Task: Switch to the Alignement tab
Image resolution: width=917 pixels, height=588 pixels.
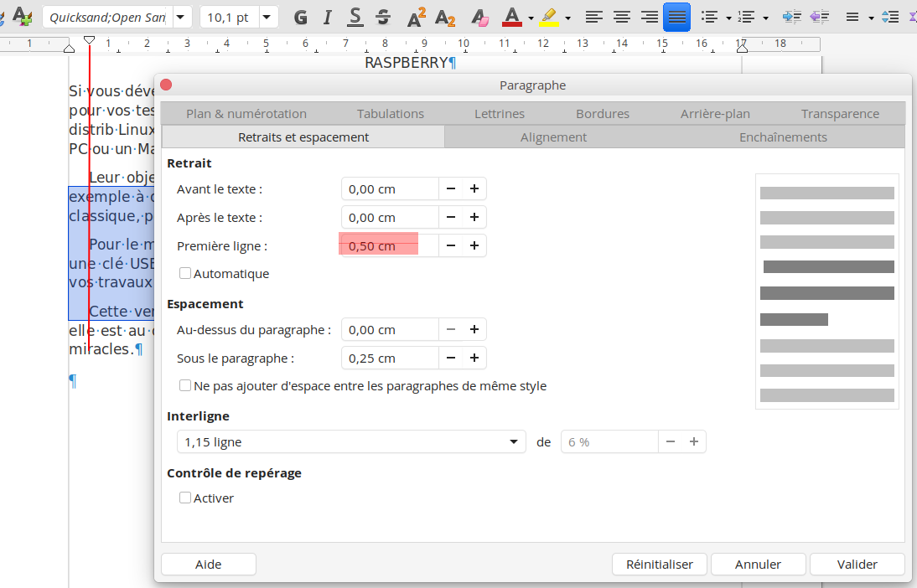Action: 553,137
